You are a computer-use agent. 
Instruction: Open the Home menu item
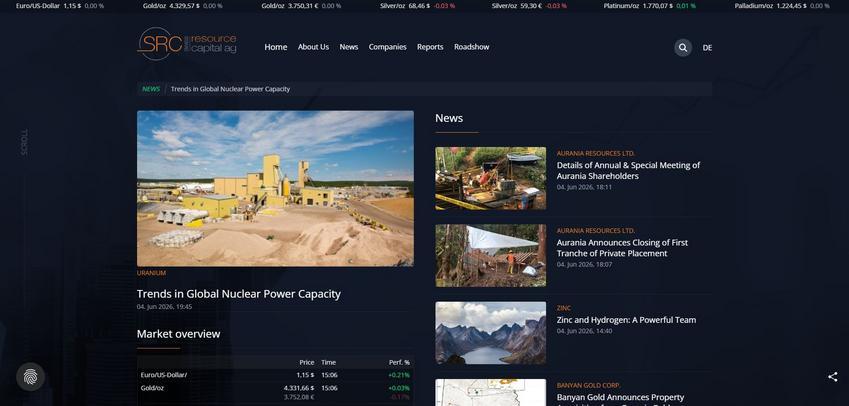point(276,47)
